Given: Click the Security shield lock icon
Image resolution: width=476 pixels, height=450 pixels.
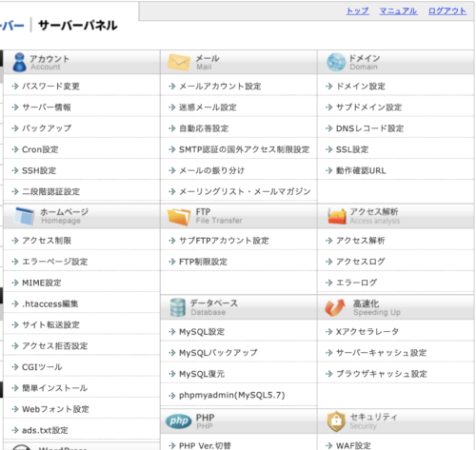Looking at the screenshot, I should pos(336,421).
